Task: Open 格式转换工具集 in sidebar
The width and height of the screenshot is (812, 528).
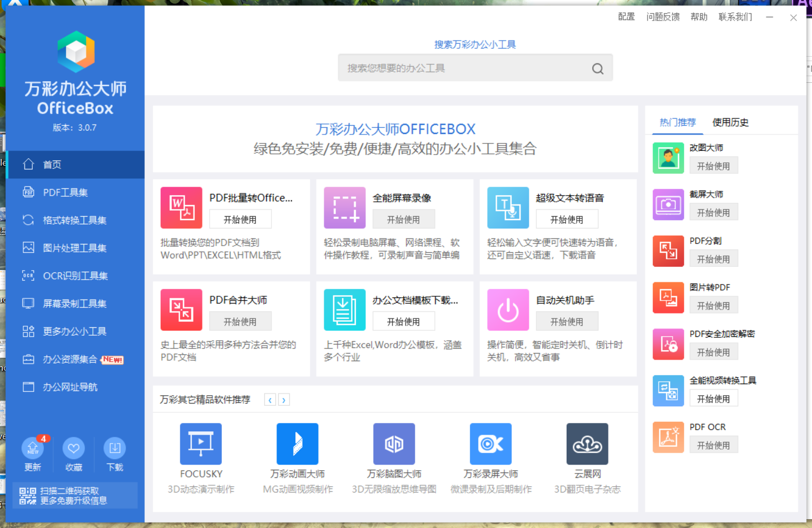Action: (x=75, y=220)
